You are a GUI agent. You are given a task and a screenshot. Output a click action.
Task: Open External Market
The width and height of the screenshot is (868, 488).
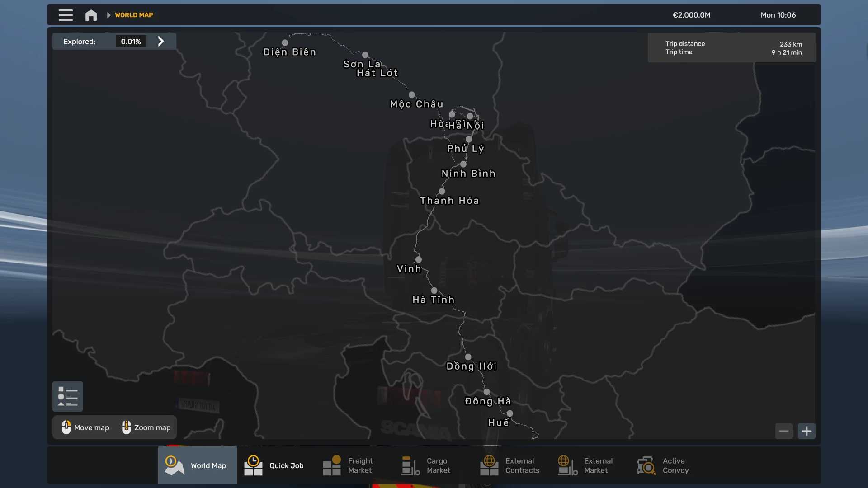pos(586,465)
